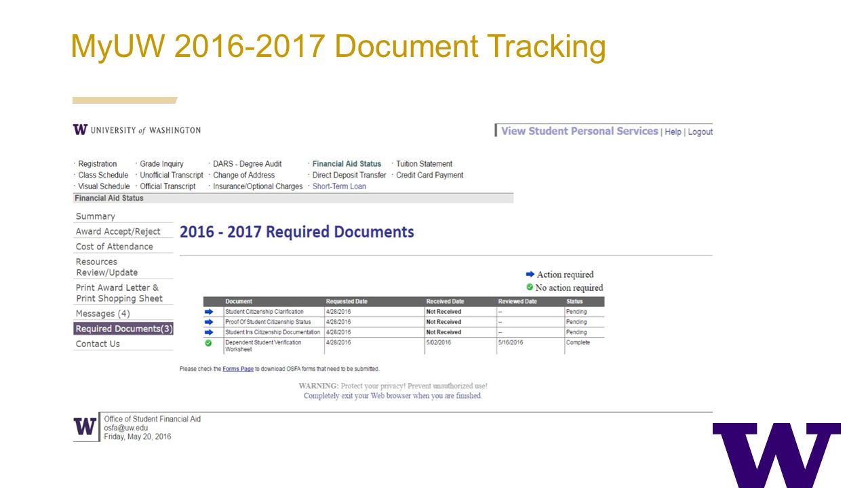The height and width of the screenshot is (488, 868).
Task: Click the Reviewed Date column header
Action: tap(517, 302)
